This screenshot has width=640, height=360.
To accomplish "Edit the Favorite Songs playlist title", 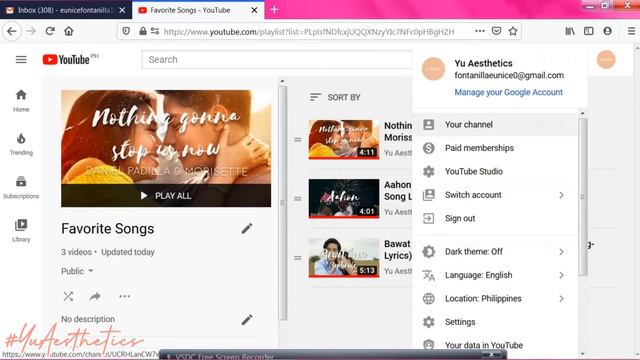I will click(247, 229).
